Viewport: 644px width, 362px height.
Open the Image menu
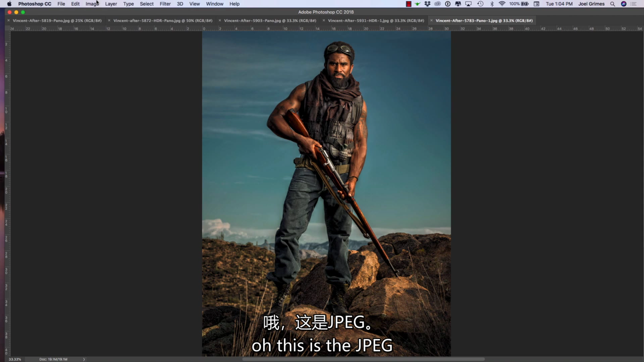click(x=92, y=4)
